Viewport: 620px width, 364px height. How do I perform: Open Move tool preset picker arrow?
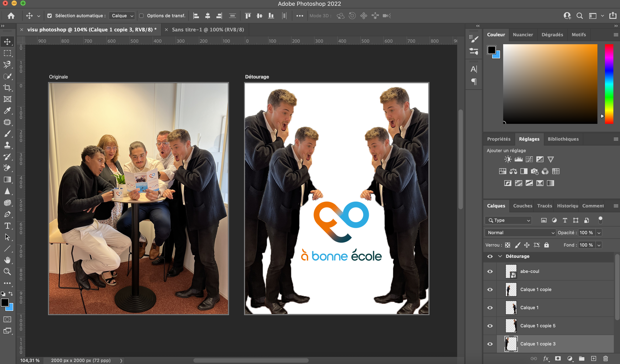[39, 16]
